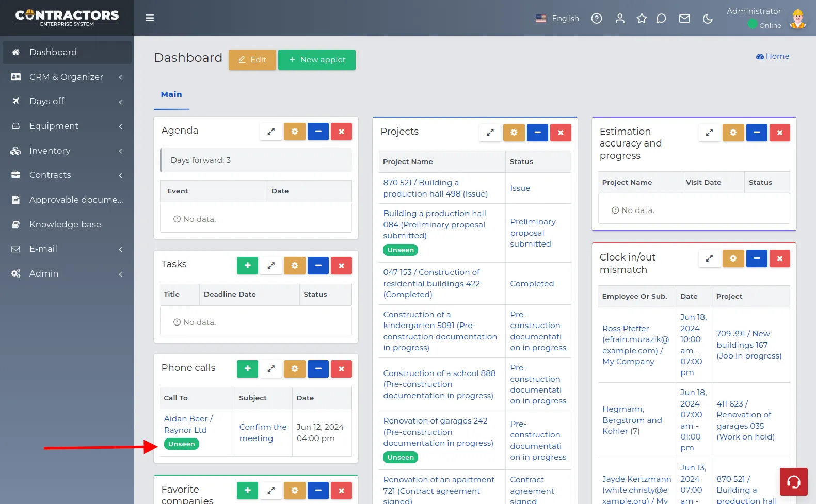816x504 pixels.
Task: Add a new phone call entry
Action: point(247,369)
